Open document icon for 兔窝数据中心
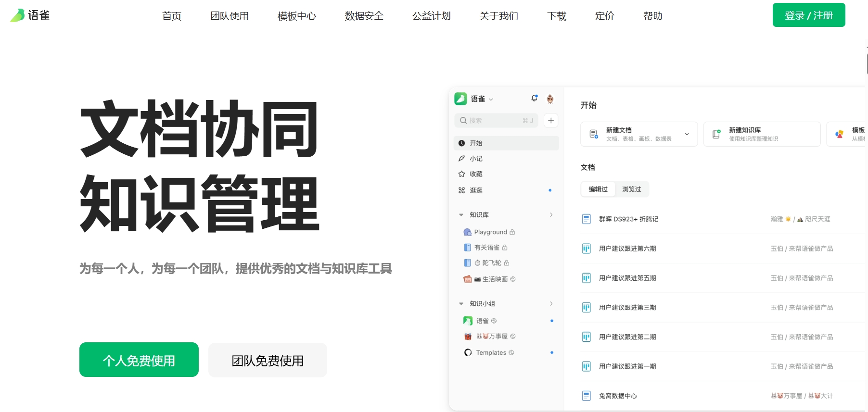The width and height of the screenshot is (868, 412). pos(586,396)
